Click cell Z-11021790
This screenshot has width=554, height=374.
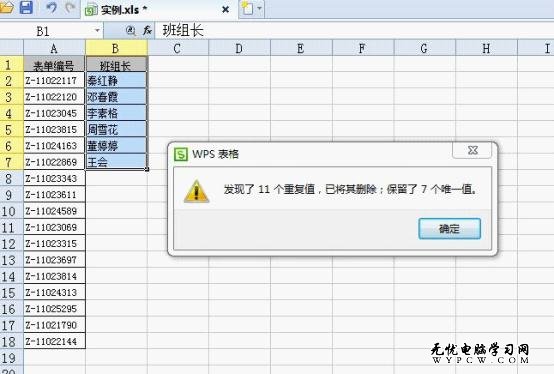coord(54,325)
